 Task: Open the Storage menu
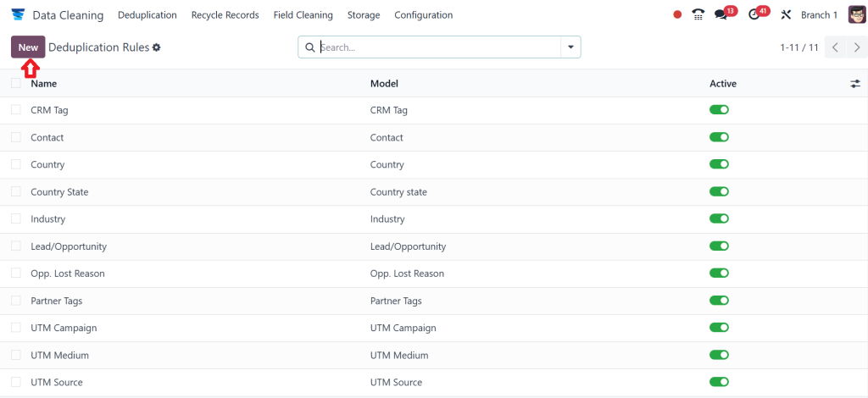(x=364, y=15)
